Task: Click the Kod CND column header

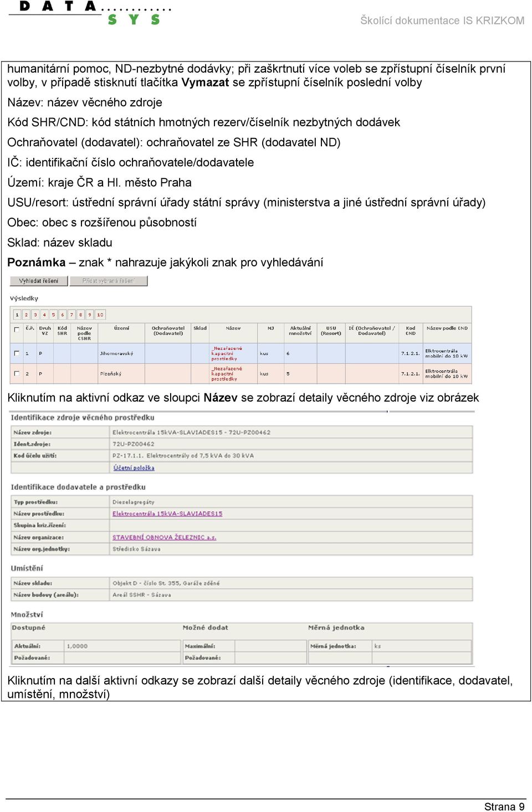Action: pos(411,331)
